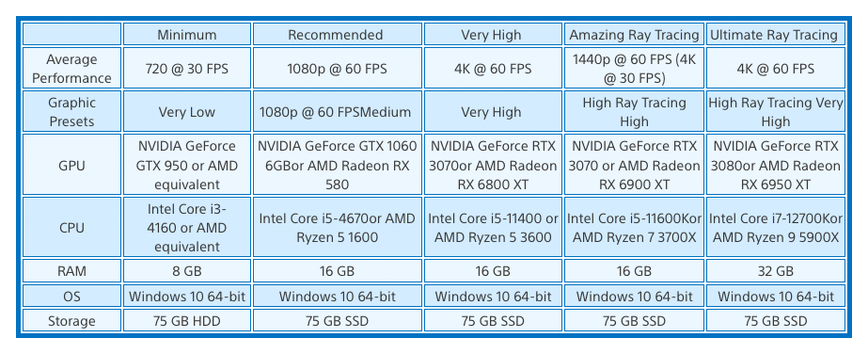
Task: Click the Storage row label
Action: click(x=72, y=321)
